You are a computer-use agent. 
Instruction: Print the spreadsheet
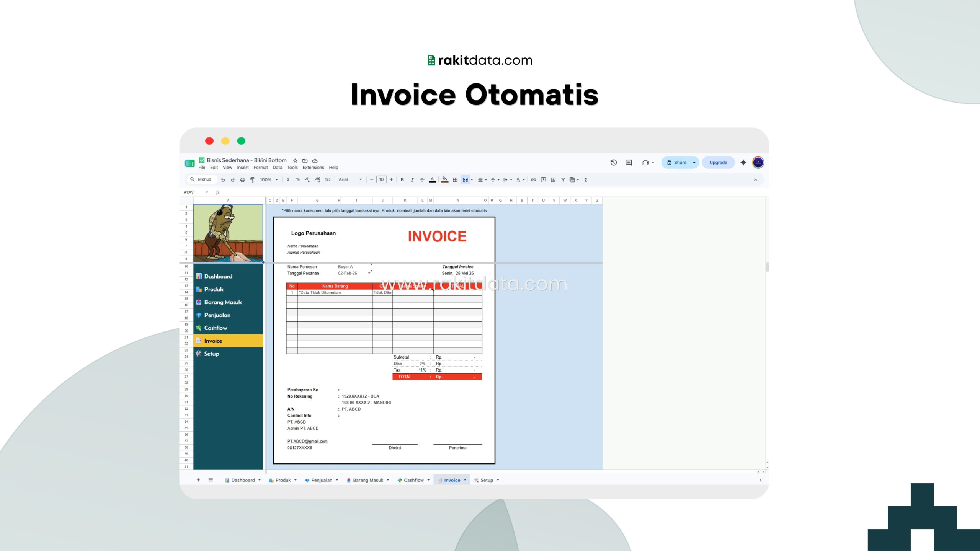coord(242,179)
